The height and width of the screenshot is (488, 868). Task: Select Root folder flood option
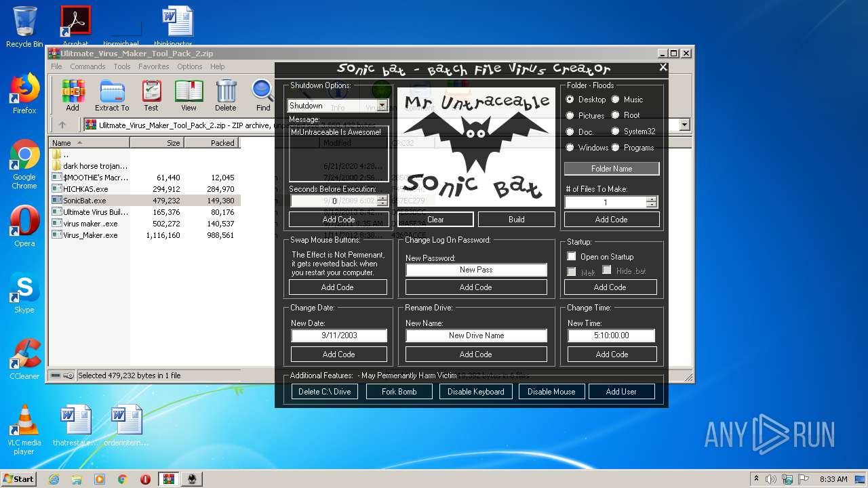616,115
